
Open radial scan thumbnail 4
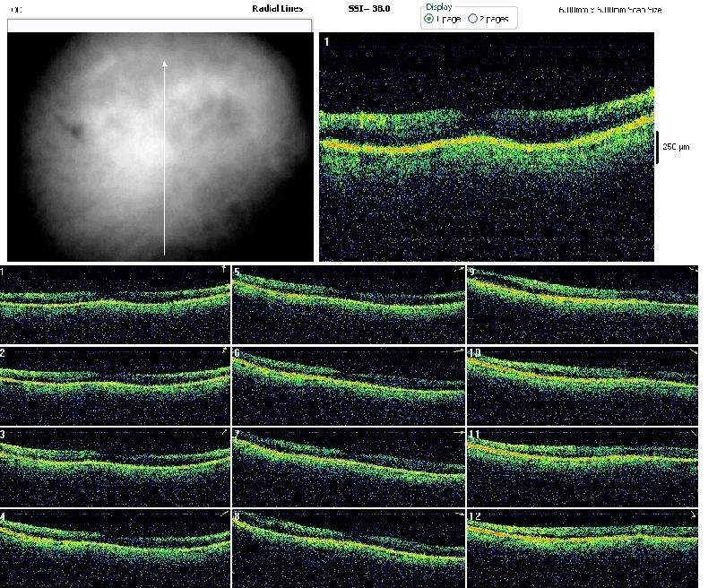[116, 549]
